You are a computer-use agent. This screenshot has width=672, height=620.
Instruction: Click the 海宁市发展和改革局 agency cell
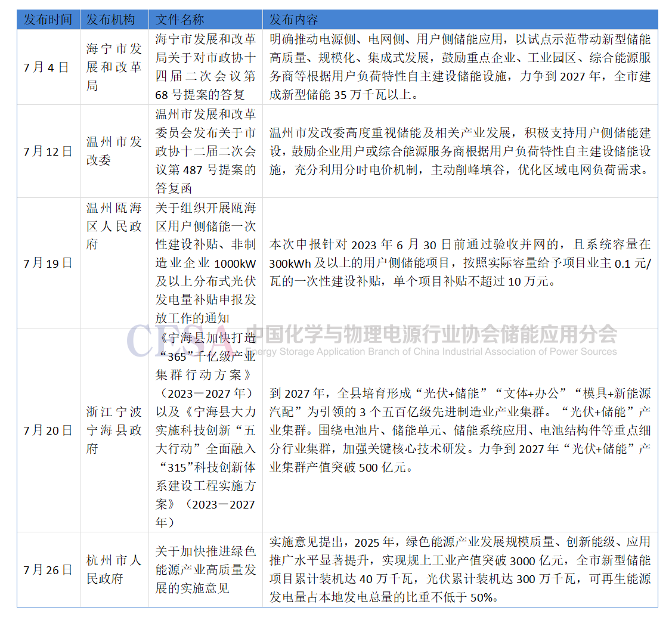coord(113,67)
